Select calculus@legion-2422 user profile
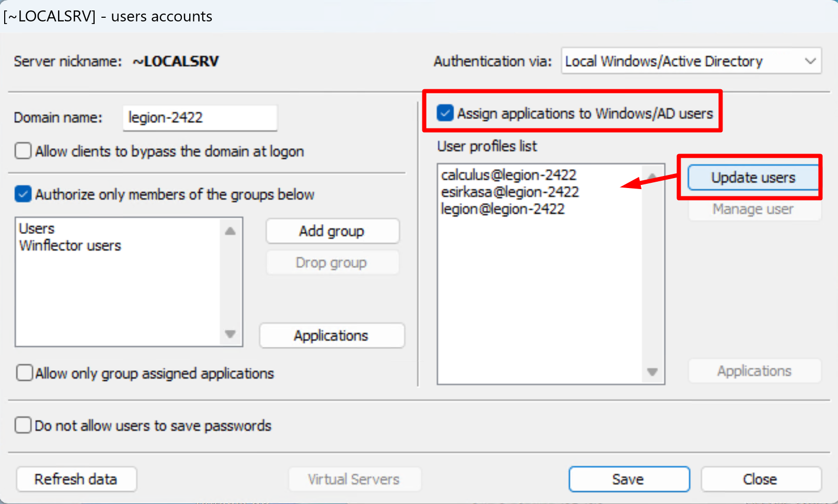 point(508,175)
